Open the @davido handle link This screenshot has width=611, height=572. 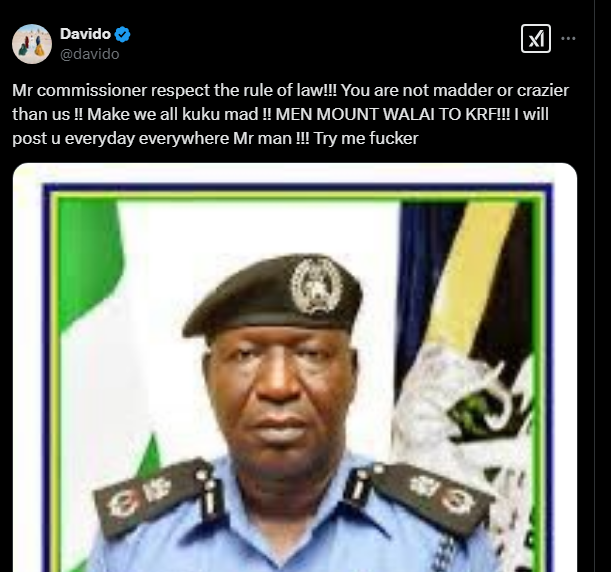tap(90, 54)
